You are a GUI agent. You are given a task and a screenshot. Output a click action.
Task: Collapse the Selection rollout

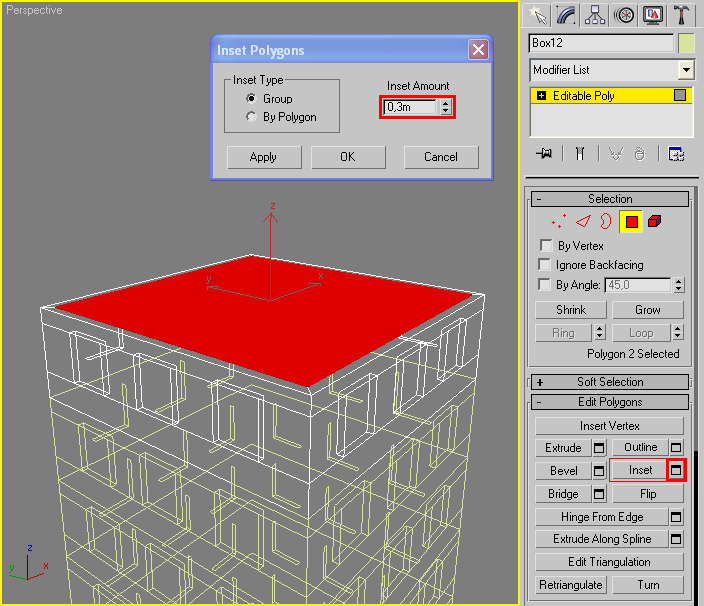tap(610, 199)
